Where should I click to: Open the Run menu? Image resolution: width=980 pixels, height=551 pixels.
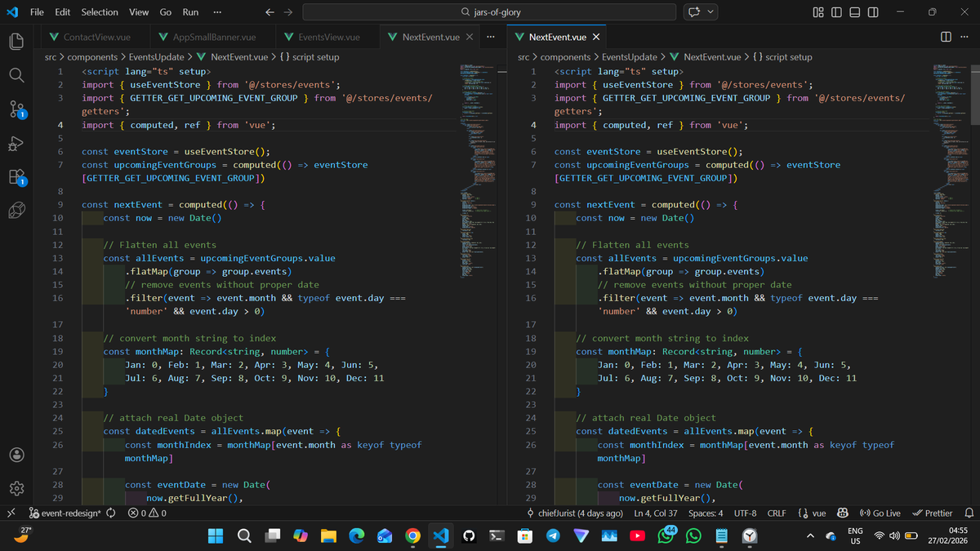pos(190,12)
